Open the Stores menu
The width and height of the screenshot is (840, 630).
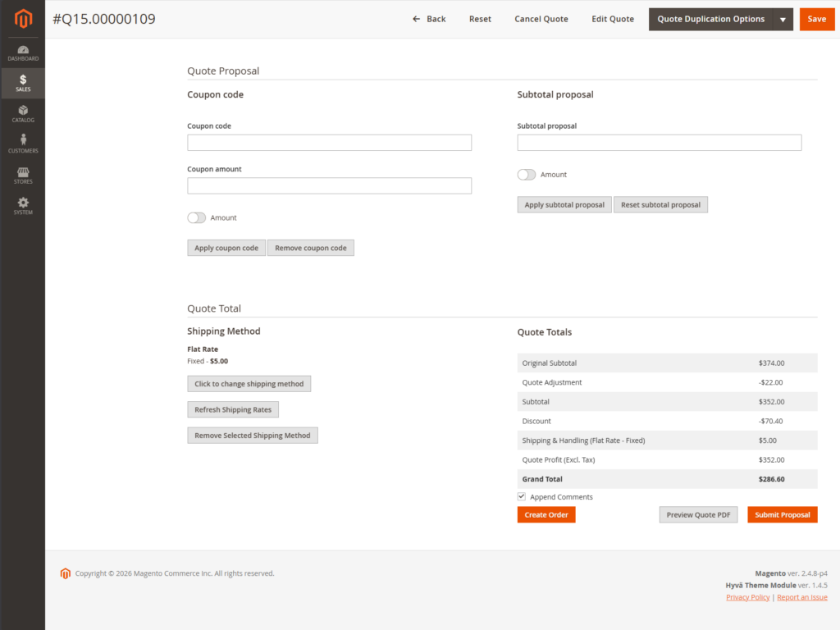pos(23,176)
